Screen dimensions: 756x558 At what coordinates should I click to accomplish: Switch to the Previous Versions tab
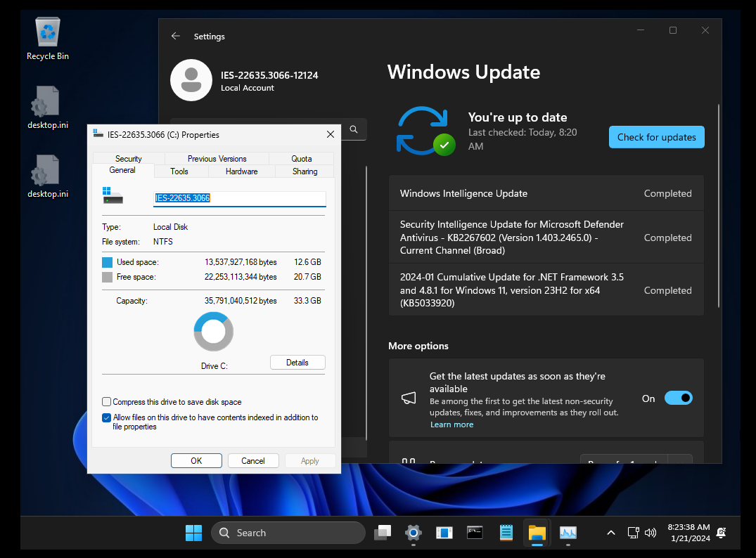(217, 159)
